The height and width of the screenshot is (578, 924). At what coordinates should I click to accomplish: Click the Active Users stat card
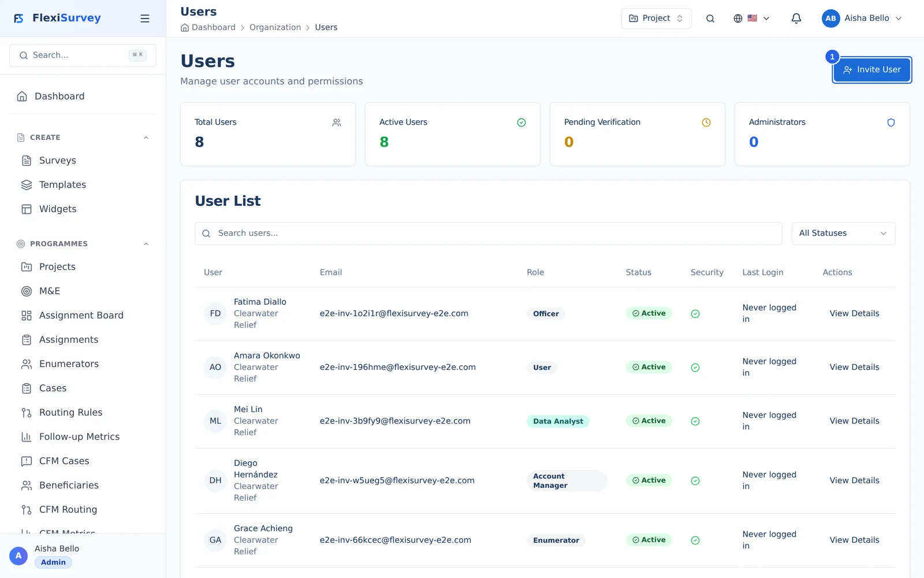pos(453,134)
